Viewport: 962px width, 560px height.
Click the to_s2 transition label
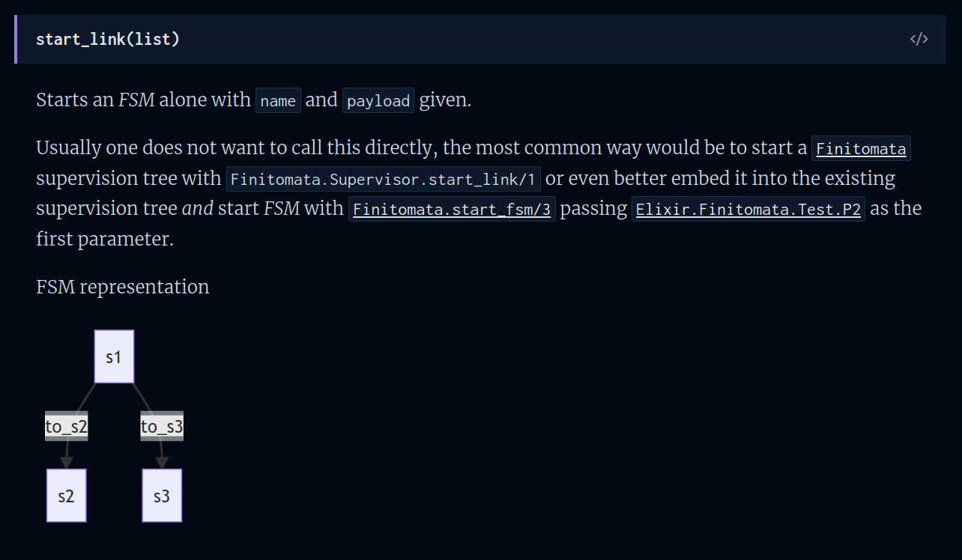(66, 426)
